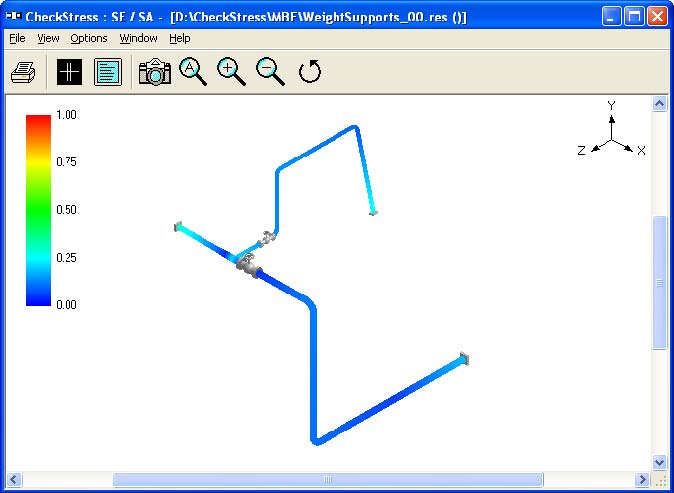Image resolution: width=674 pixels, height=493 pixels.
Task: Click the vertical scrollbar down arrow
Action: (x=659, y=462)
